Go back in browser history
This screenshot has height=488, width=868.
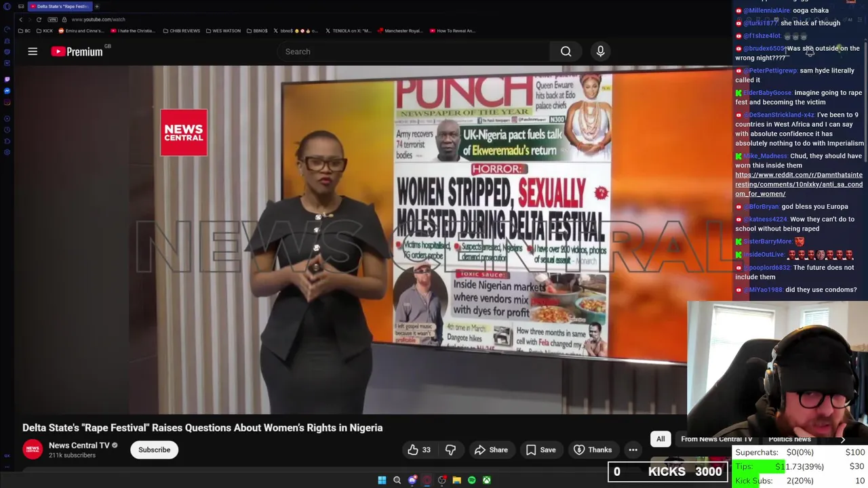coord(20,20)
